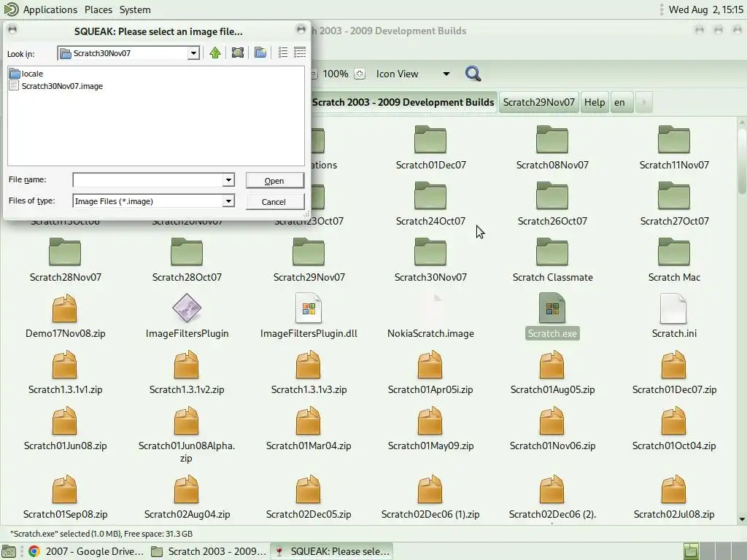Open the Icon View dropdown
The width and height of the screenshot is (747, 560).
coord(413,74)
